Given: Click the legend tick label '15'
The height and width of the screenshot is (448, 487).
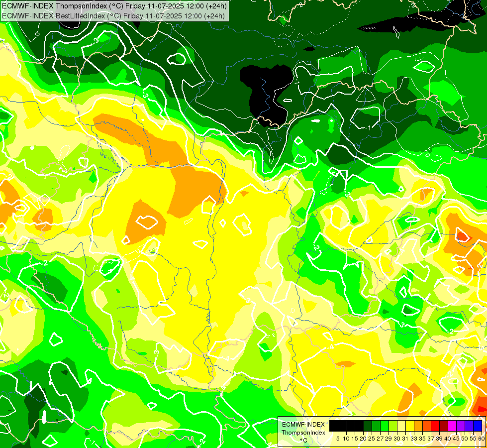Looking at the screenshot, I should (x=355, y=439).
